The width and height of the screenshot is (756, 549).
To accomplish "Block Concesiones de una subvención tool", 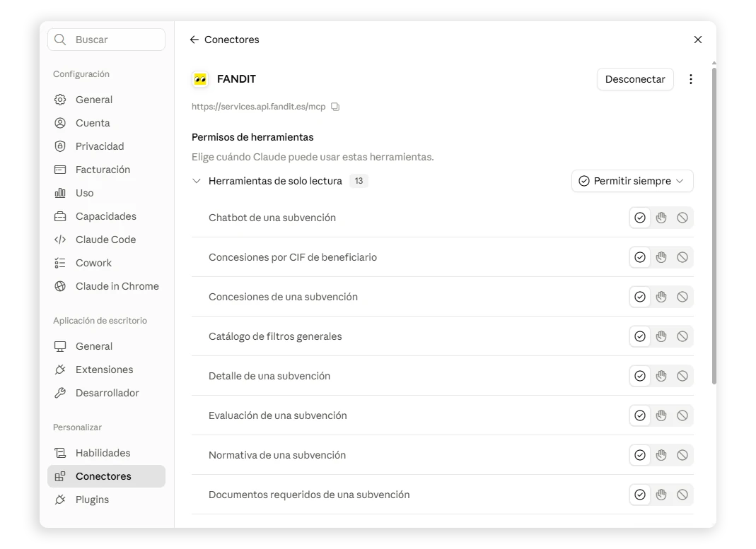I will point(682,297).
